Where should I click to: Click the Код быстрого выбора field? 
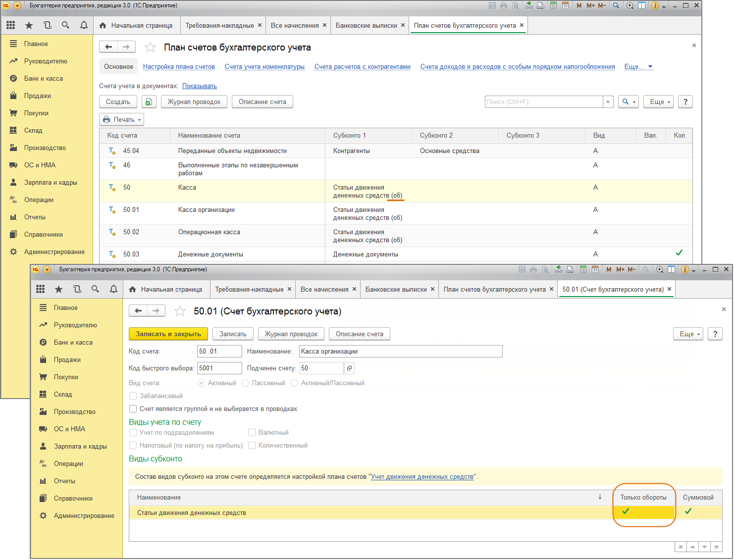219,368
